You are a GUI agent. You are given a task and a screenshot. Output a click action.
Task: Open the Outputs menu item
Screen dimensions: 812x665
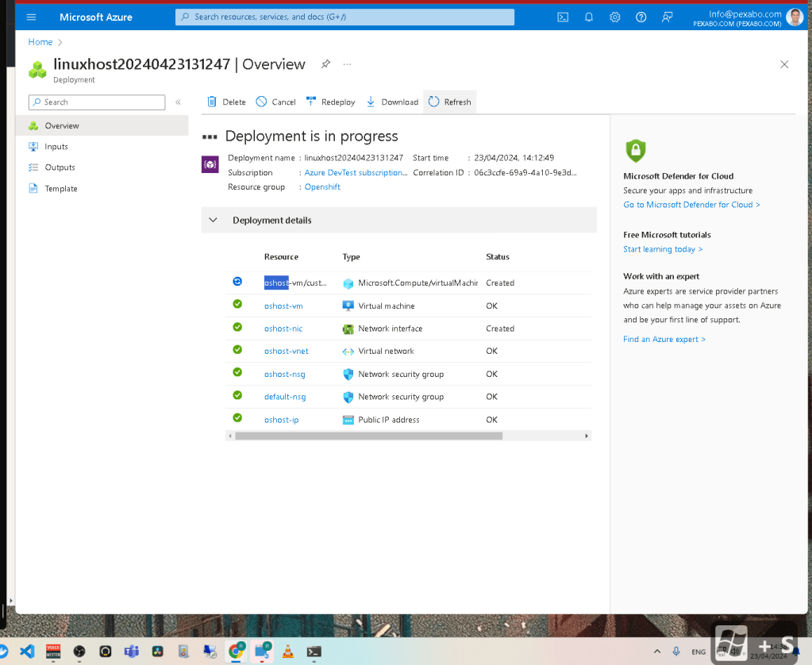[60, 167]
